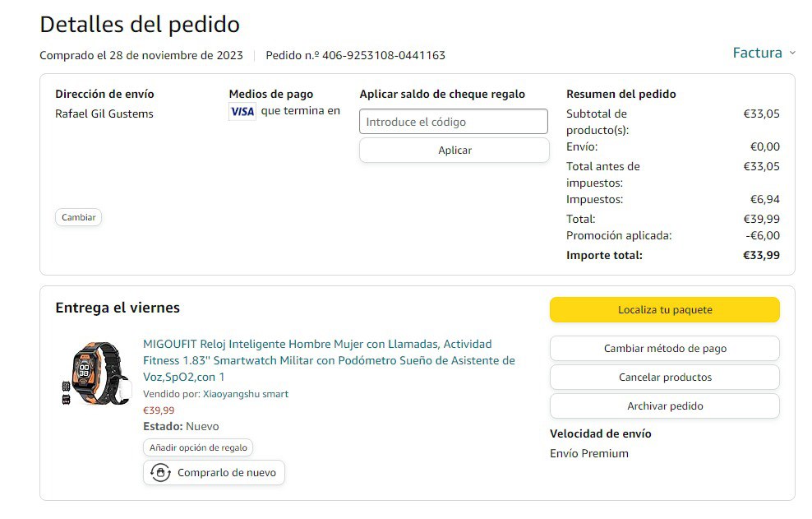Click the circular arrows buy-again icon
Viewport: 812px width, 519px height.
pos(161,473)
